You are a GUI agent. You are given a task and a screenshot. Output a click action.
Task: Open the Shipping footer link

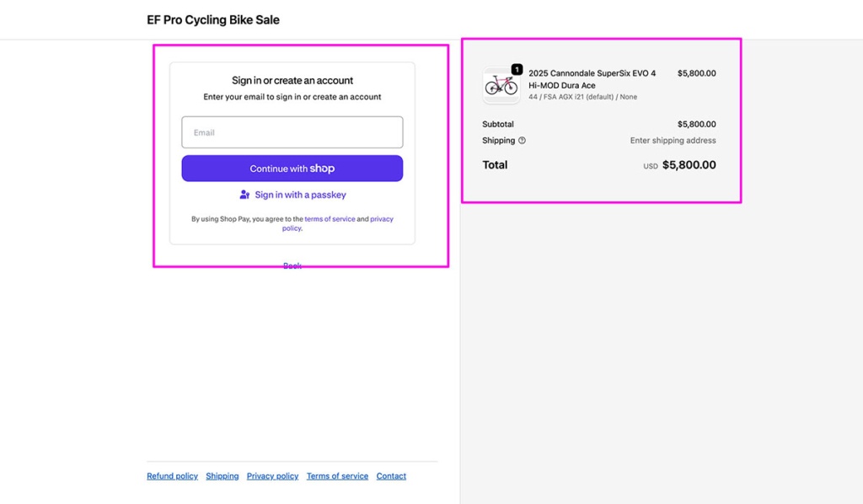(222, 475)
